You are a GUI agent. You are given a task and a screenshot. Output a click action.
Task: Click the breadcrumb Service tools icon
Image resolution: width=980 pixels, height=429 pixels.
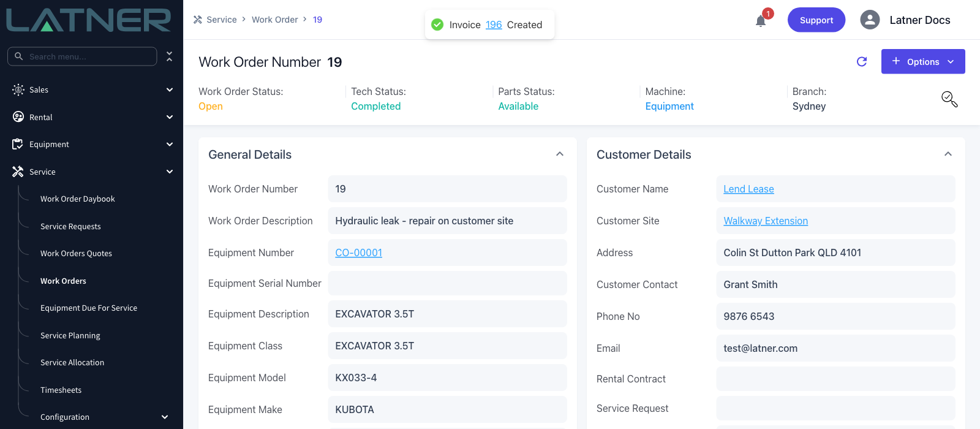click(197, 20)
